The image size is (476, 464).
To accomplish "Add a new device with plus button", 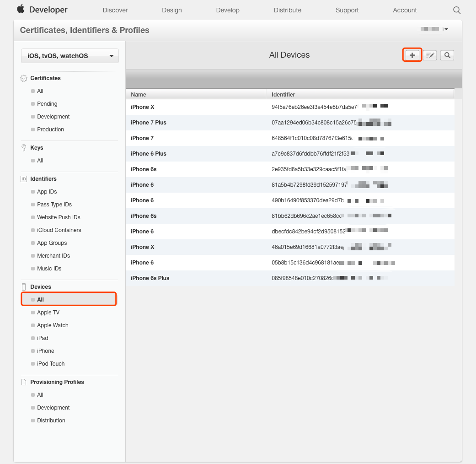I will pos(412,55).
